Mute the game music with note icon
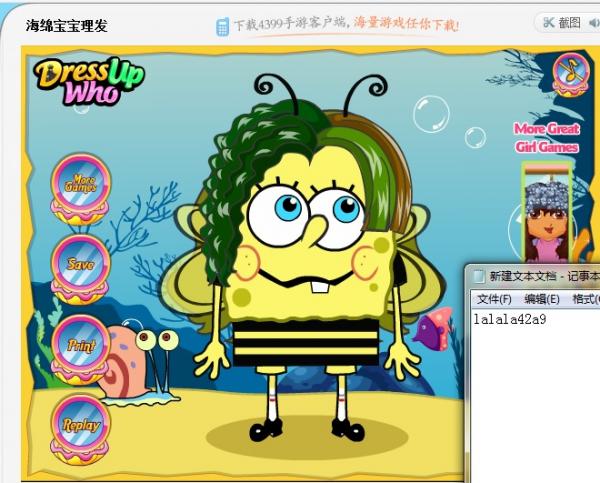Viewport: 600px width, 483px height. coord(571,75)
